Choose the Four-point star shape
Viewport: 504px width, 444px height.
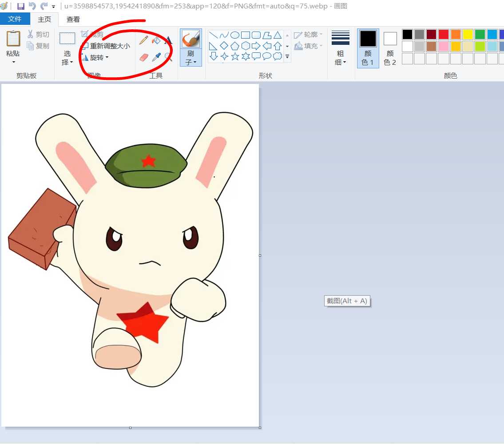(x=224, y=56)
